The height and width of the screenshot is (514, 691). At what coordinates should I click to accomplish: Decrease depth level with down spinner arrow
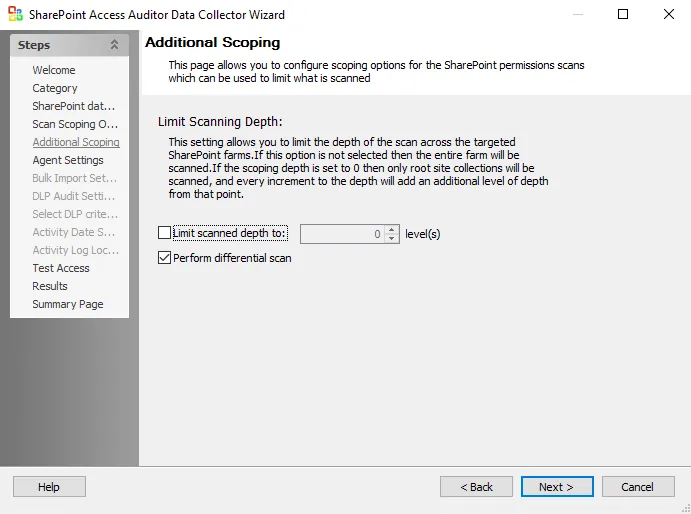pos(391,238)
